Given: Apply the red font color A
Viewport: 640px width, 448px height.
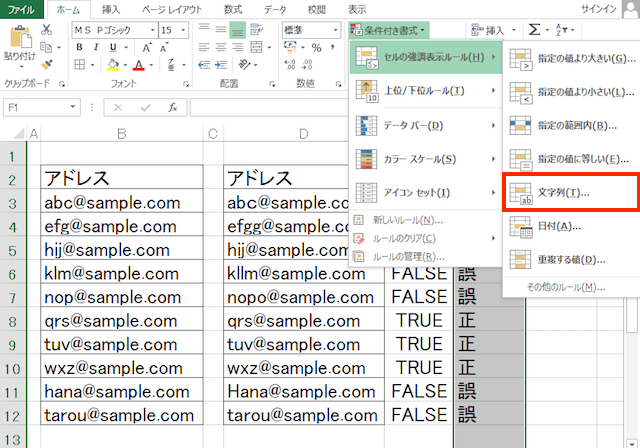Looking at the screenshot, I should click(x=139, y=64).
